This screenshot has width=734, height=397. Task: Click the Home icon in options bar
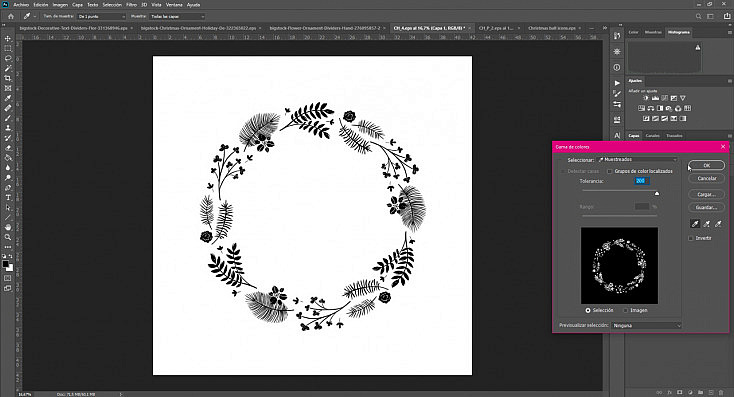11,16
